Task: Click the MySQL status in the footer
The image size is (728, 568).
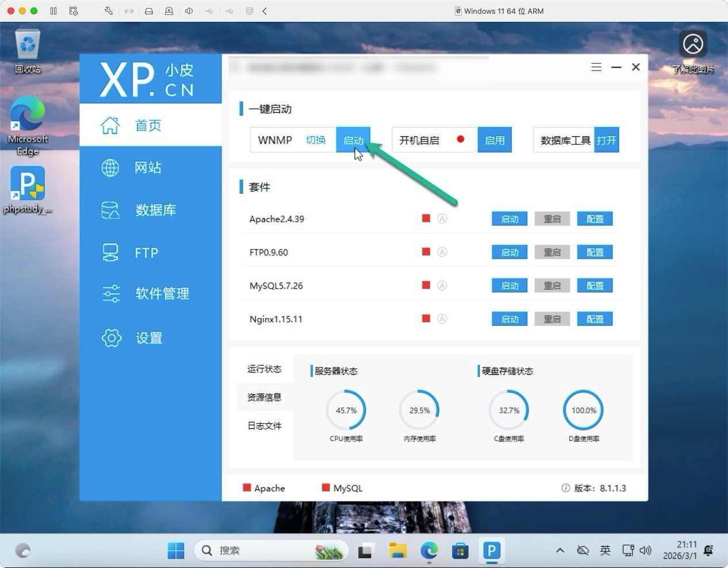Action: point(343,488)
